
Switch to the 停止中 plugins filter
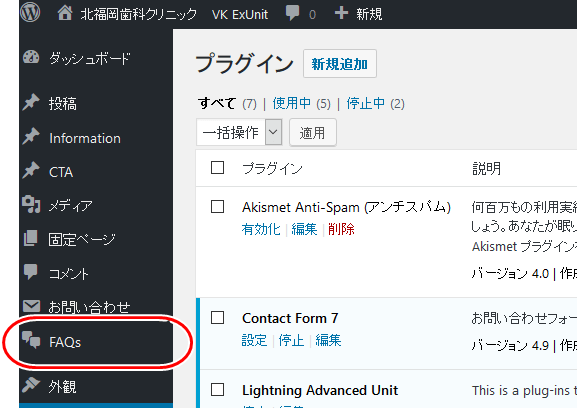(366, 103)
